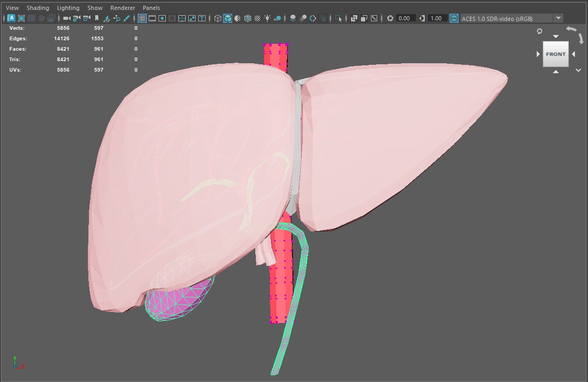Toggle the Film Gate icon
Screen dimensions: 588x382
click(152, 18)
